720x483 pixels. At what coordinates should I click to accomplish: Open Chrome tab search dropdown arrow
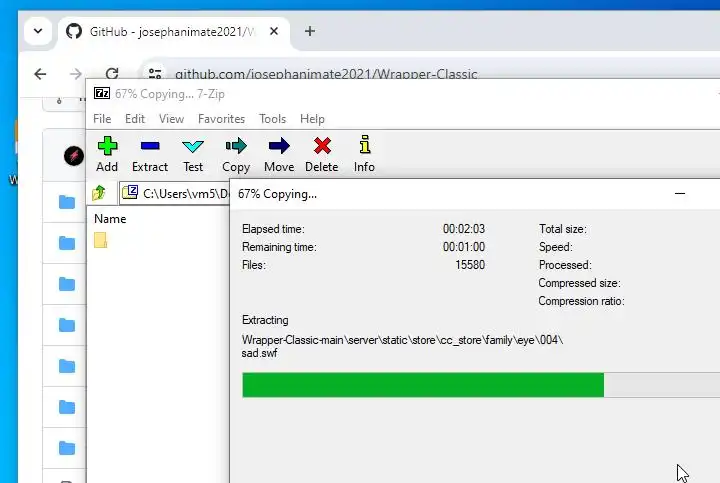tap(38, 31)
